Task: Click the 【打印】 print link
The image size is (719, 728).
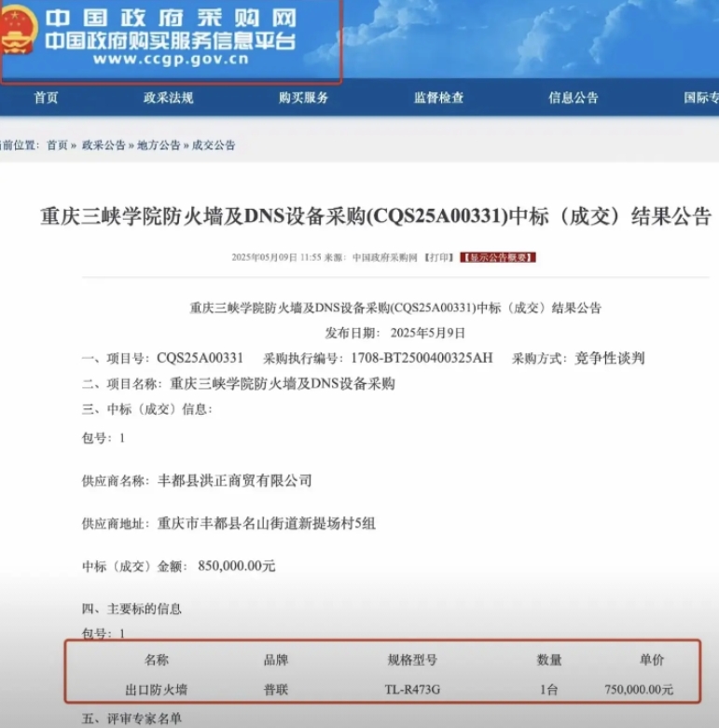Action: [x=439, y=257]
